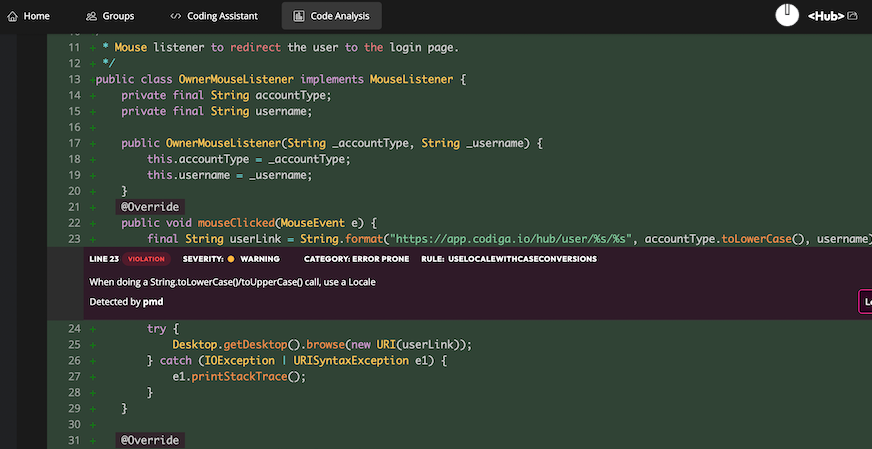Click the pink-outlined button at the violation panel edge
Image resolution: width=872 pixels, height=449 pixels.
(865, 301)
